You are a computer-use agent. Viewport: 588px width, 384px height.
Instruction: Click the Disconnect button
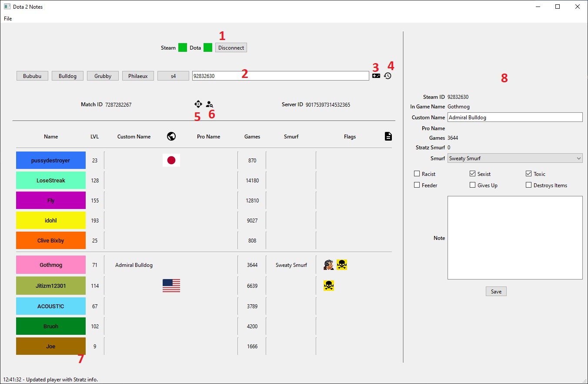(231, 47)
